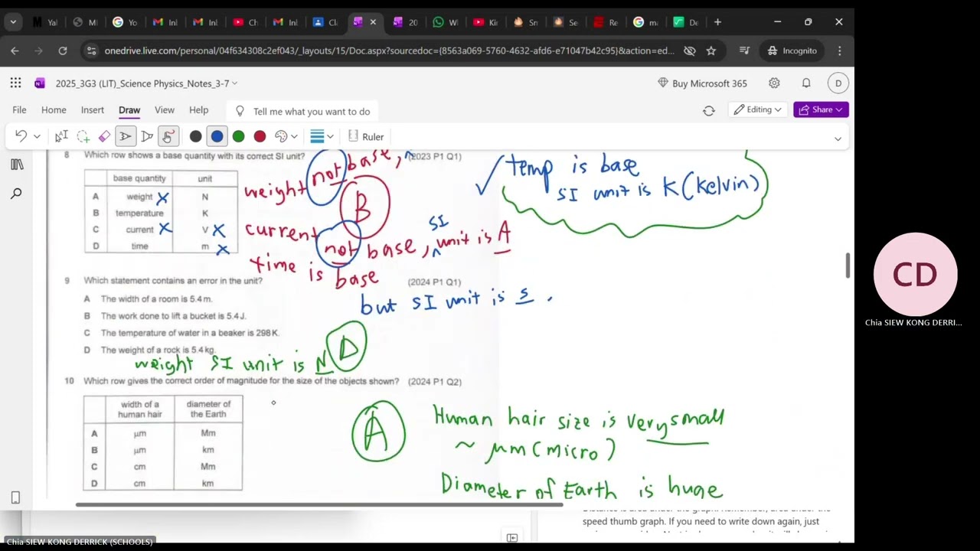
Task: Open the File menu
Action: (x=19, y=110)
